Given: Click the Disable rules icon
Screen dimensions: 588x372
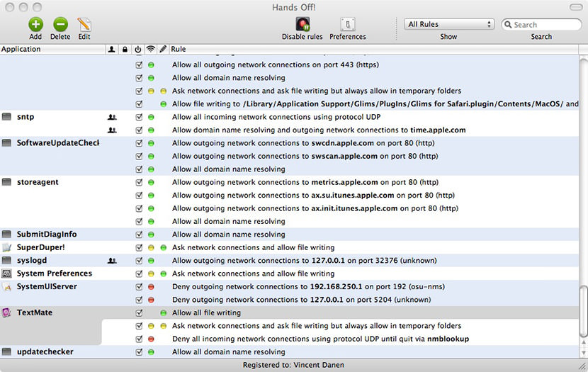Looking at the screenshot, I should point(303,24).
